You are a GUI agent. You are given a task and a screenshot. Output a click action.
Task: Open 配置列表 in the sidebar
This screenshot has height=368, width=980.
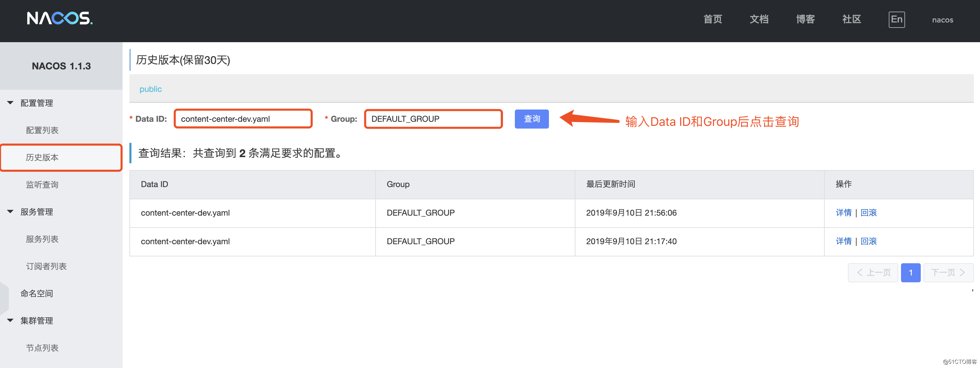coord(42,130)
